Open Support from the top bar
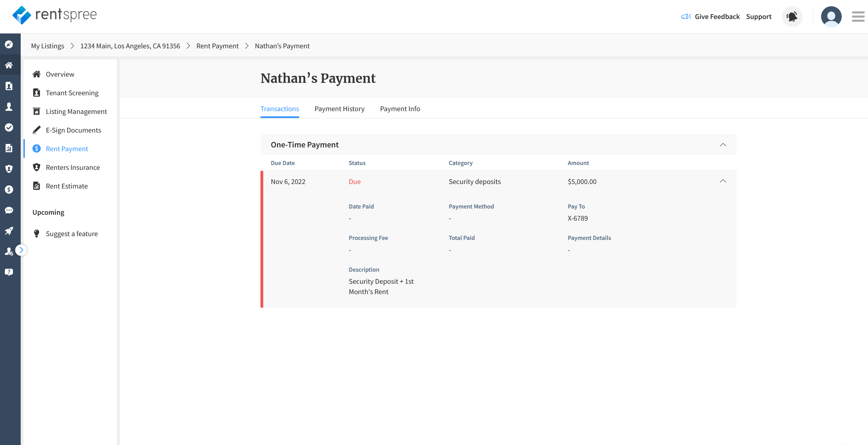Image resolution: width=868 pixels, height=445 pixels. (x=759, y=16)
